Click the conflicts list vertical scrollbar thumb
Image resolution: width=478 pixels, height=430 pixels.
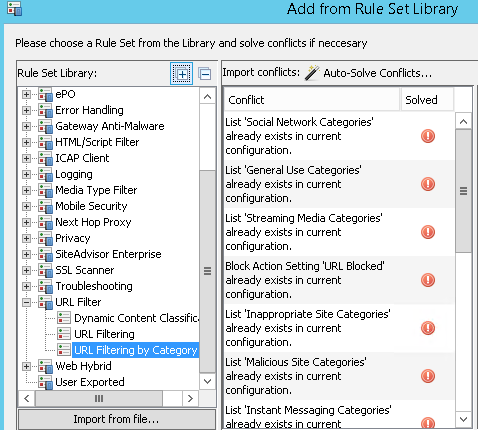coord(463,191)
